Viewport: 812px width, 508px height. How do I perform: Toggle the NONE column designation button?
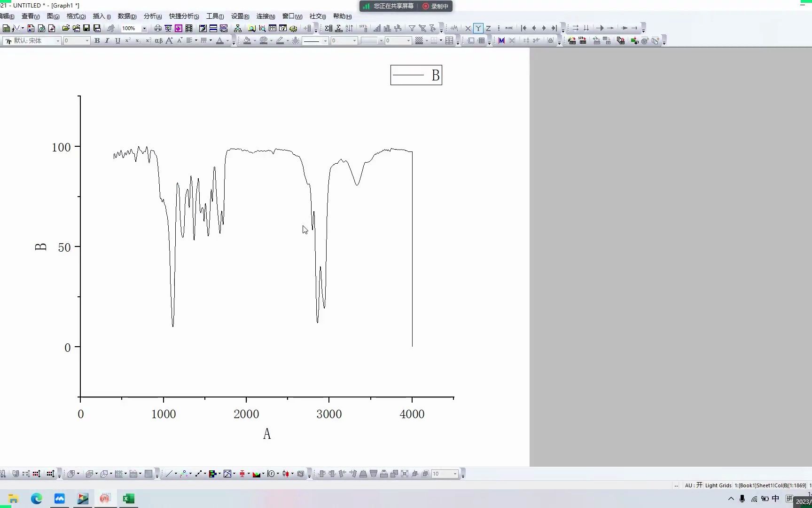(509, 28)
